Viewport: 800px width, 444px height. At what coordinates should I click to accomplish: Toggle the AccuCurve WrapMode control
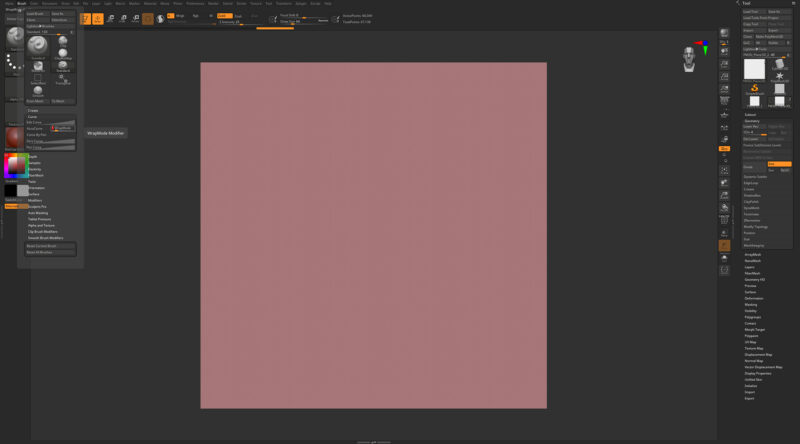pyautogui.click(x=63, y=128)
